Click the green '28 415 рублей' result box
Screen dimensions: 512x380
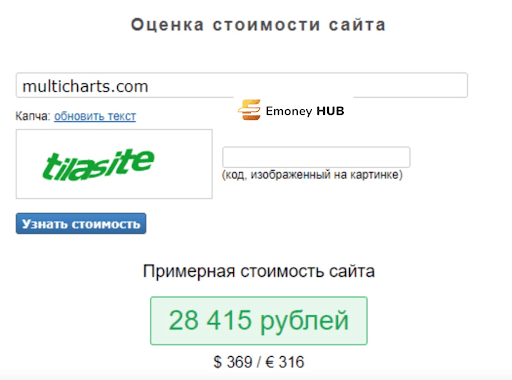click(259, 321)
